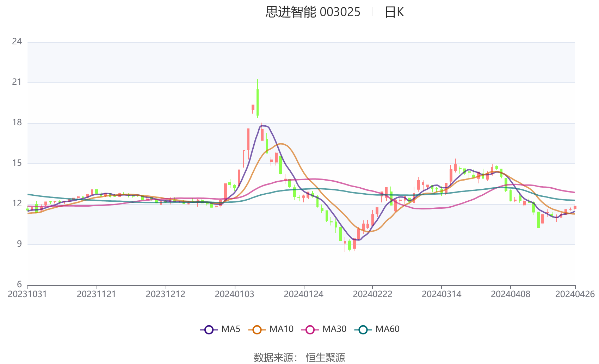Click the x-axis date label 20231121
Screen dimensions: 599x364
tap(97, 294)
